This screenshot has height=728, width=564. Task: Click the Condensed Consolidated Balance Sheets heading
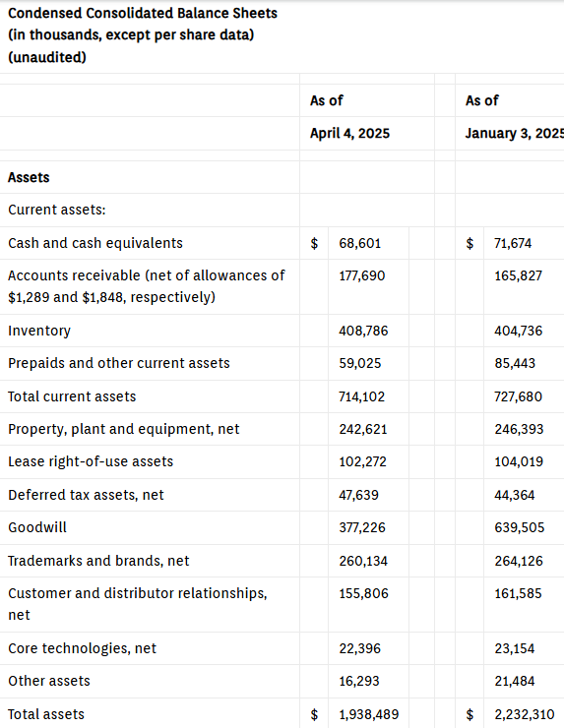(x=143, y=13)
